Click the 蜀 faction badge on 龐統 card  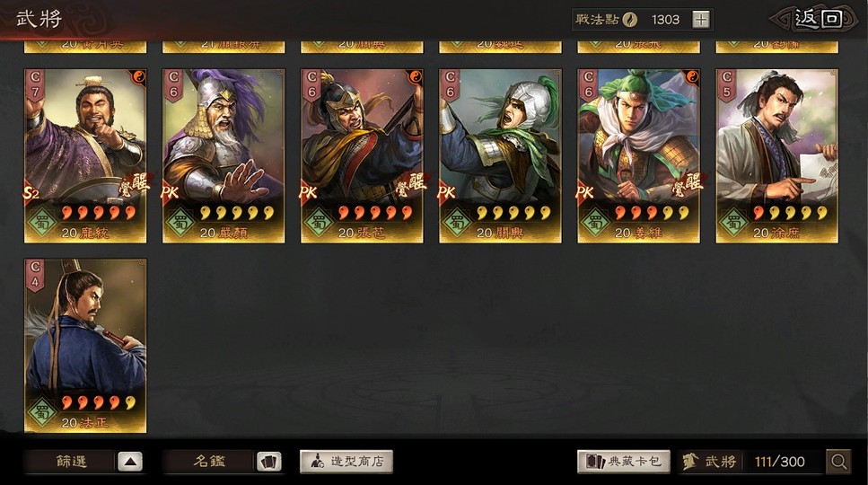click(42, 223)
